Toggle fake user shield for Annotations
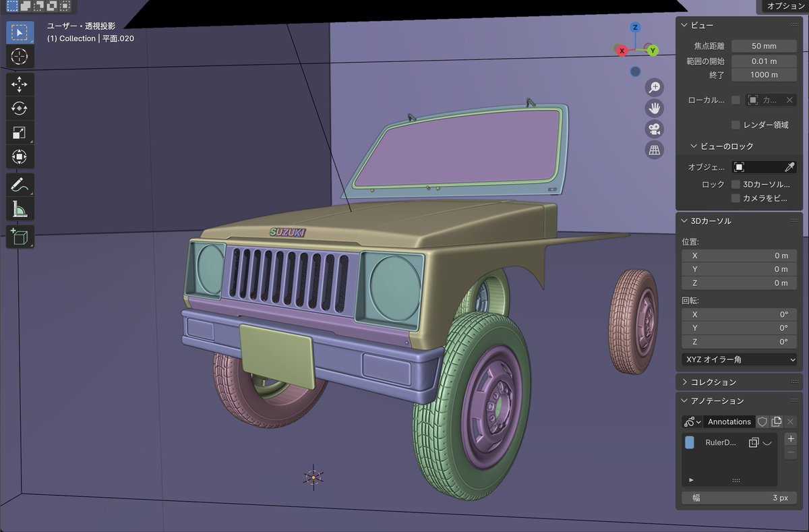The image size is (809, 532). (x=762, y=421)
